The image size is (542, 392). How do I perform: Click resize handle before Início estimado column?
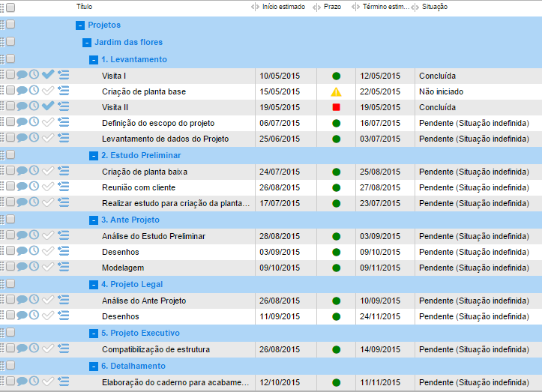(x=255, y=7)
